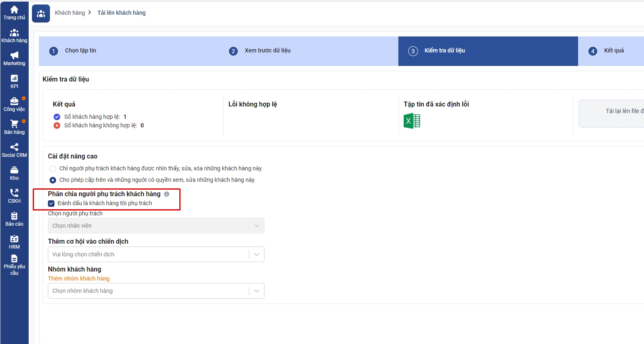
Task: Select 'Cho phép cấp trên' radio option
Action: (x=53, y=180)
